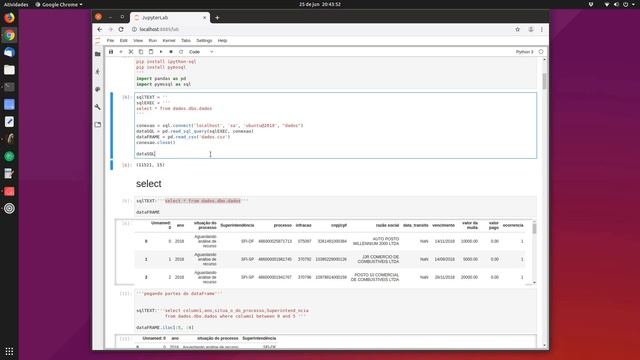Open the Chrome three-dot menu
Screen dimensions: 640x360
point(542,29)
